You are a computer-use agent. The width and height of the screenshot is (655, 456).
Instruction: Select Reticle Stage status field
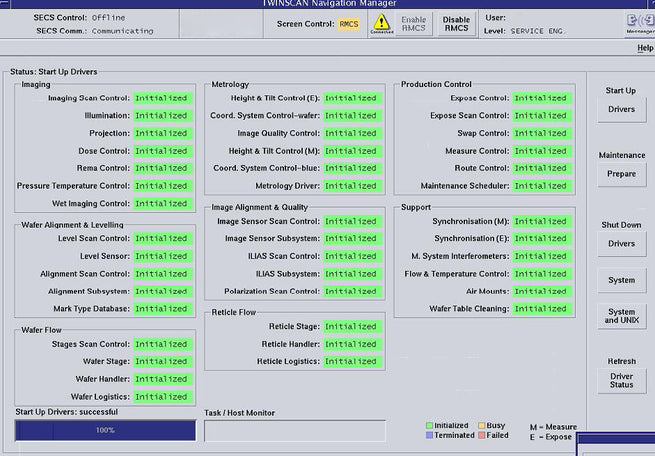point(352,327)
